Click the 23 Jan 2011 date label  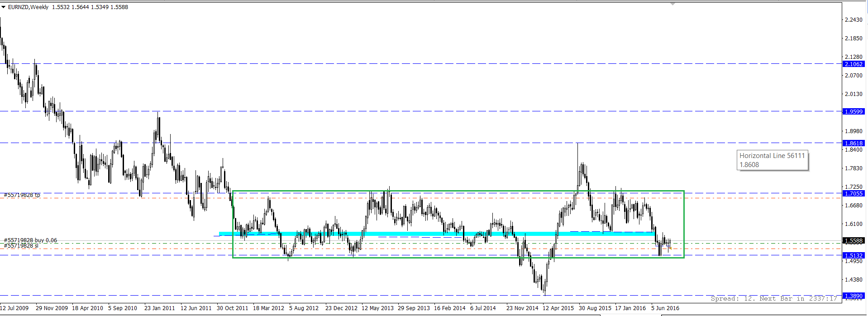(160, 308)
